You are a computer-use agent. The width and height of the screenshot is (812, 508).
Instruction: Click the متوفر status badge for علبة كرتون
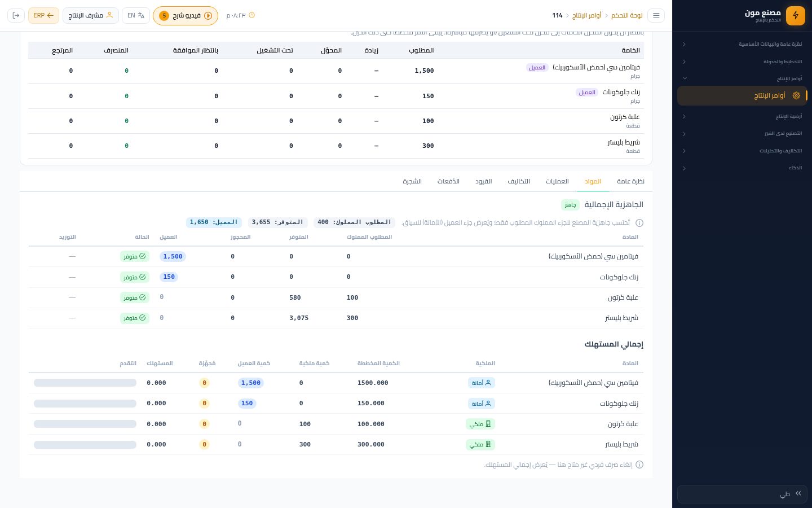click(x=135, y=297)
